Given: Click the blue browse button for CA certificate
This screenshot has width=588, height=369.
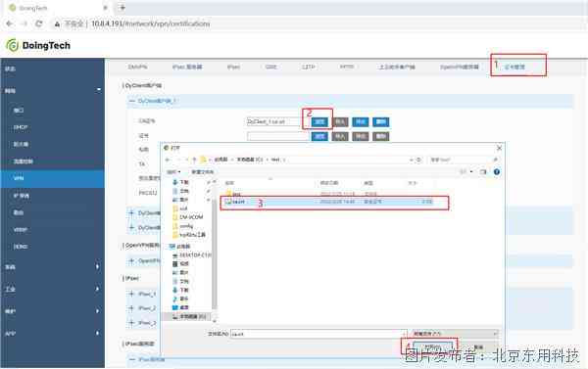Looking at the screenshot, I should (319, 121).
